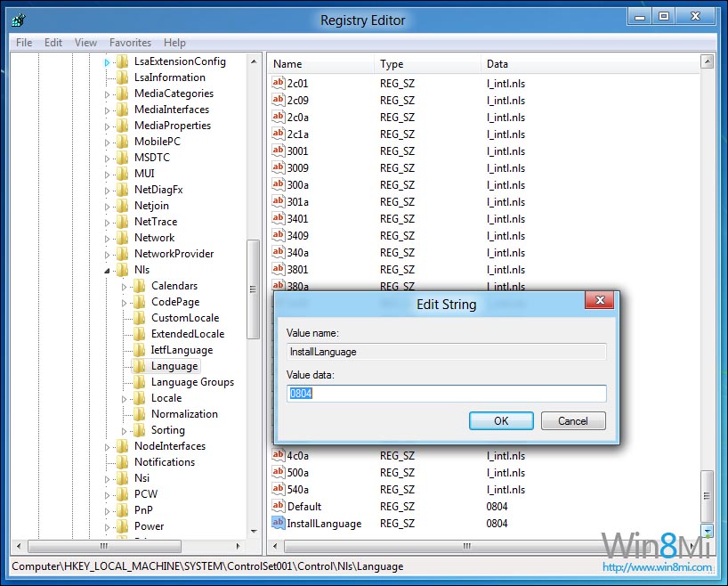The image size is (728, 586).
Task: Expand the Calendars subkey
Action: click(x=125, y=286)
